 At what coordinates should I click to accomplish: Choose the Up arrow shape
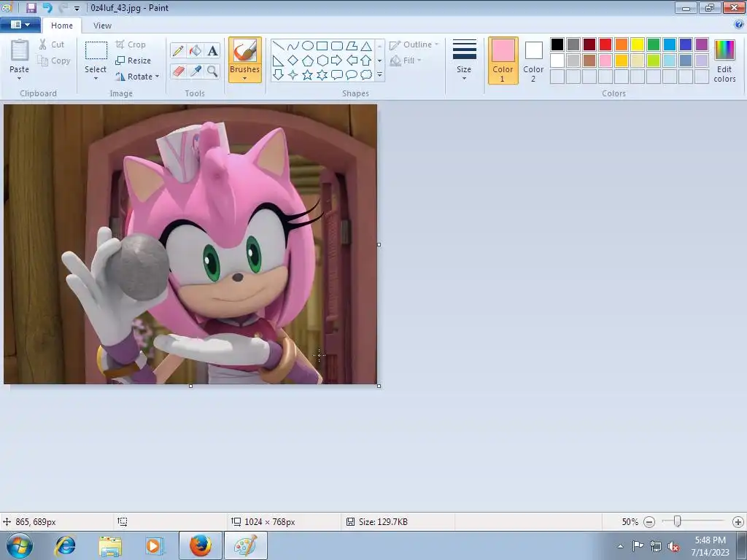click(366, 61)
